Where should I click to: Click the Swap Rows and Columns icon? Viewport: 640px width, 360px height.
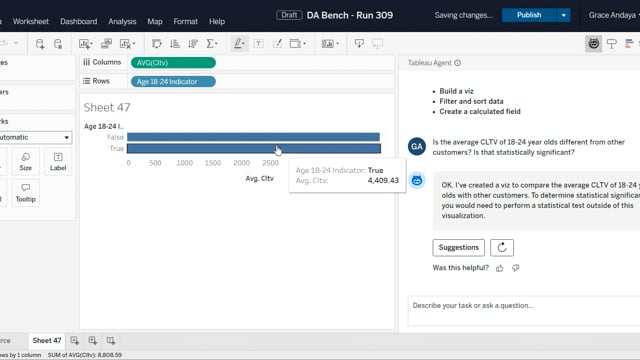157,44
